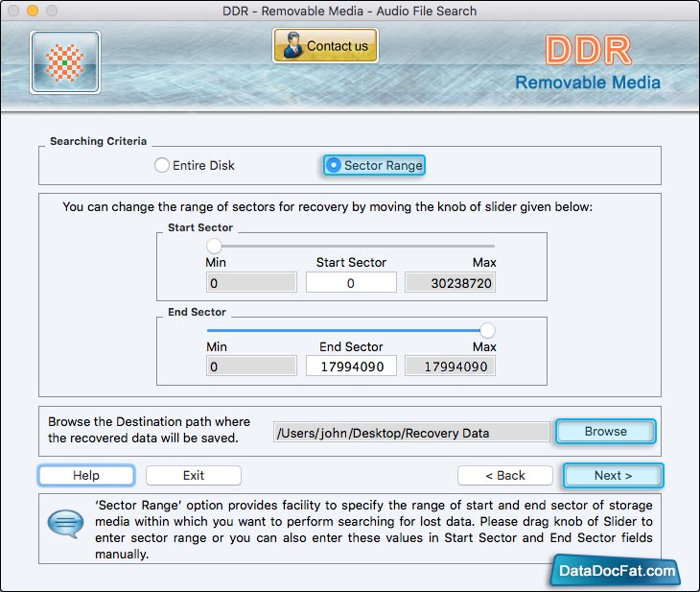Click the Contact us button
Image resolution: width=700 pixels, height=592 pixels.
(x=325, y=45)
